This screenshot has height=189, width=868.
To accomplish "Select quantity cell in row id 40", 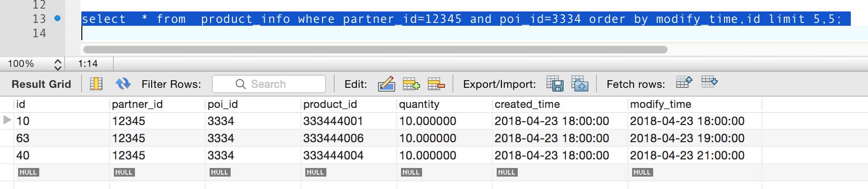I will (x=445, y=156).
